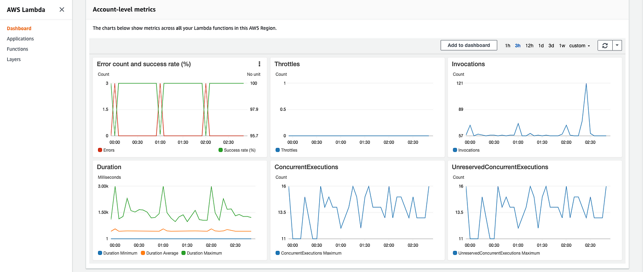Click the UnreservedConcurrentExecutions Maximum legend icon
Image resolution: width=644 pixels, height=272 pixels.
(455, 253)
